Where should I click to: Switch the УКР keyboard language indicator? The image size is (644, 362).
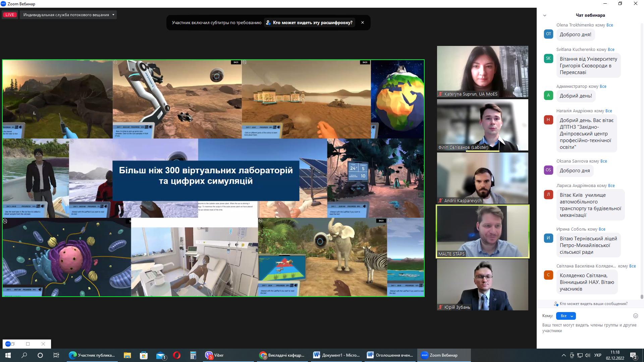(598, 355)
